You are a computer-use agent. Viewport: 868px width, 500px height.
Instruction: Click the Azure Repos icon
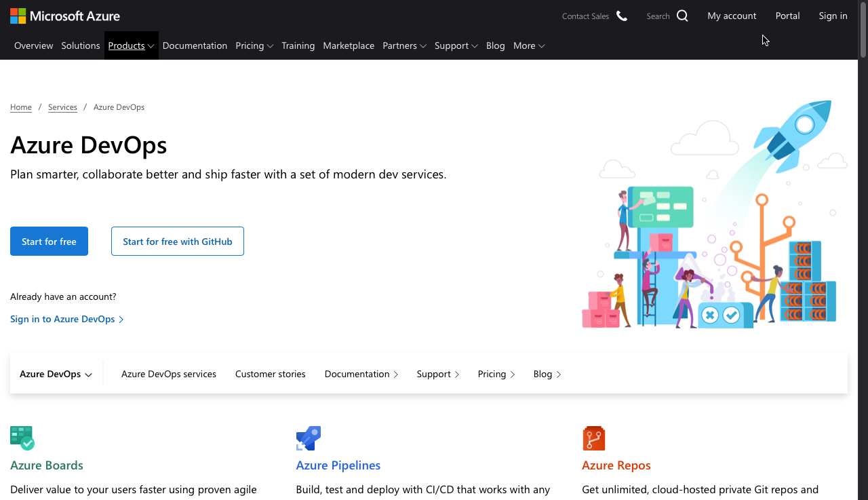pyautogui.click(x=593, y=438)
